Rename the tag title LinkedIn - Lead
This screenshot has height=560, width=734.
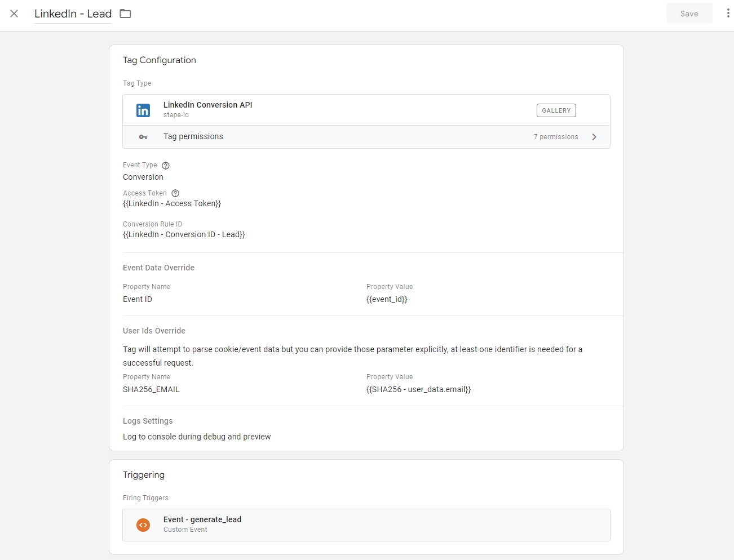pyautogui.click(x=73, y=14)
